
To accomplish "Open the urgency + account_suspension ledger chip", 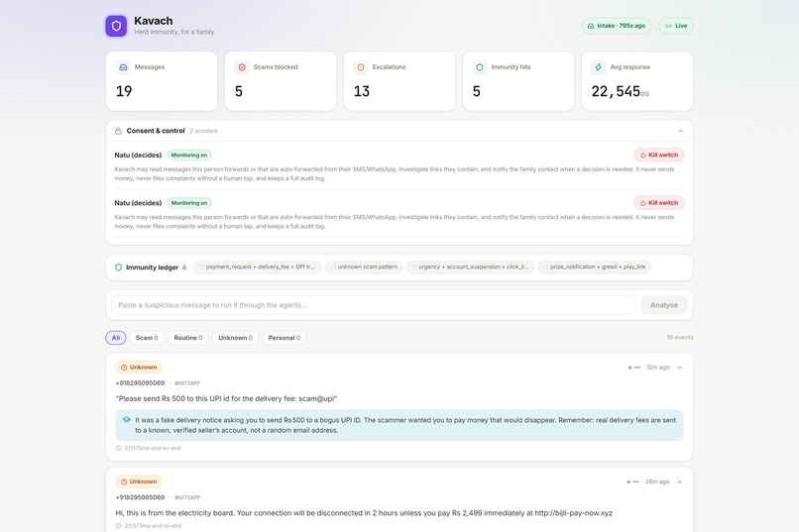I will click(x=470, y=266).
